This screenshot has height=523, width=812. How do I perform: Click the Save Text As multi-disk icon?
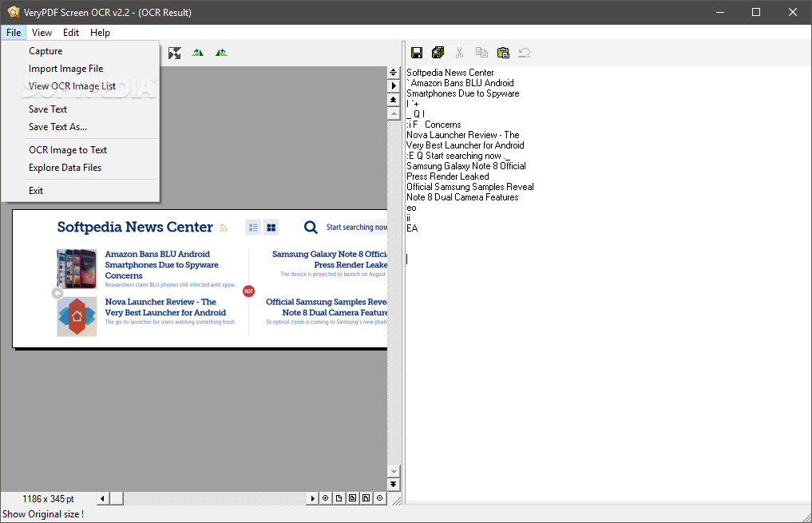point(438,53)
